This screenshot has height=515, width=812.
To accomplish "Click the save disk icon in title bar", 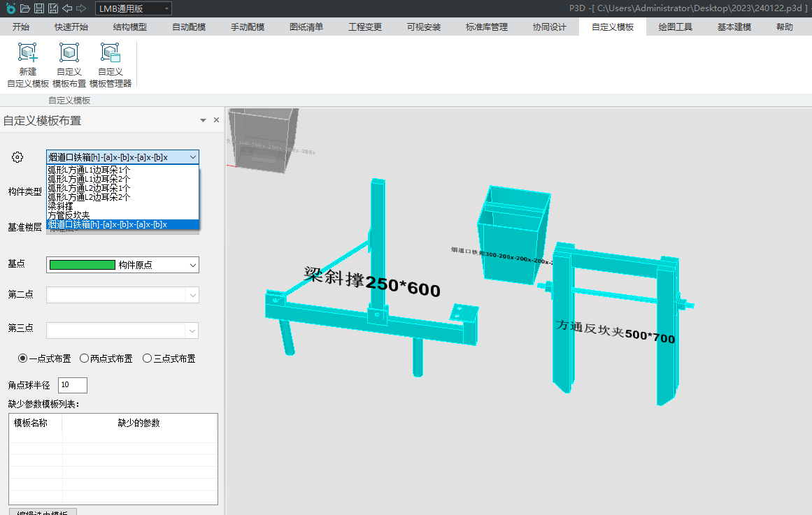I will tap(38, 8).
